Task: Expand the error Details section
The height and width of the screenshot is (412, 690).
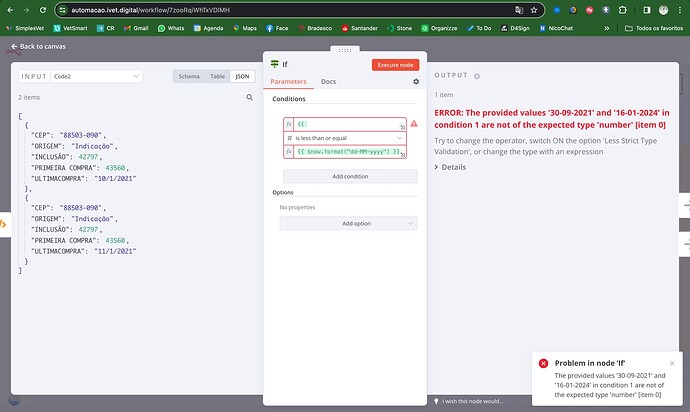Action: pyautogui.click(x=450, y=167)
